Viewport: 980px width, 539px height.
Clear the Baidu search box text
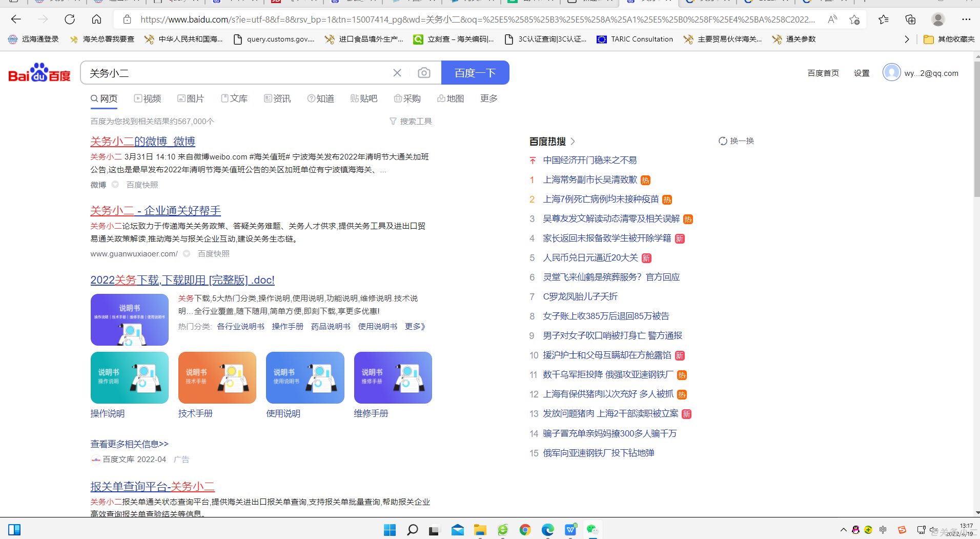pyautogui.click(x=397, y=73)
